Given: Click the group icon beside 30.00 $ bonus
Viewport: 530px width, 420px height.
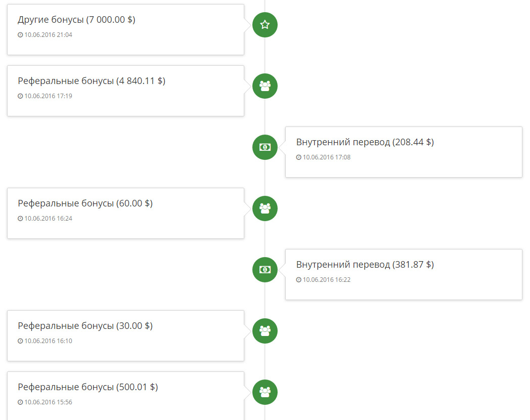Looking at the screenshot, I should click(265, 331).
